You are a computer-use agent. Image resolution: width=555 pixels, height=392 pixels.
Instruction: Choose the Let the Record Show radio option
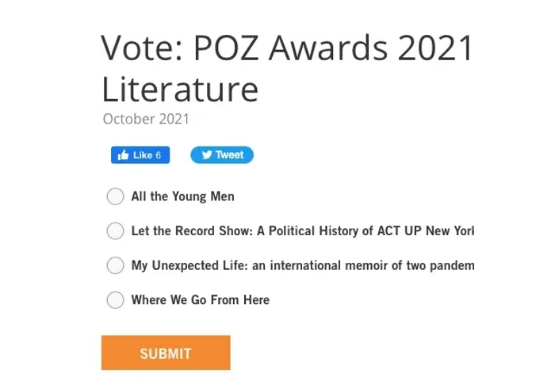[x=116, y=231]
